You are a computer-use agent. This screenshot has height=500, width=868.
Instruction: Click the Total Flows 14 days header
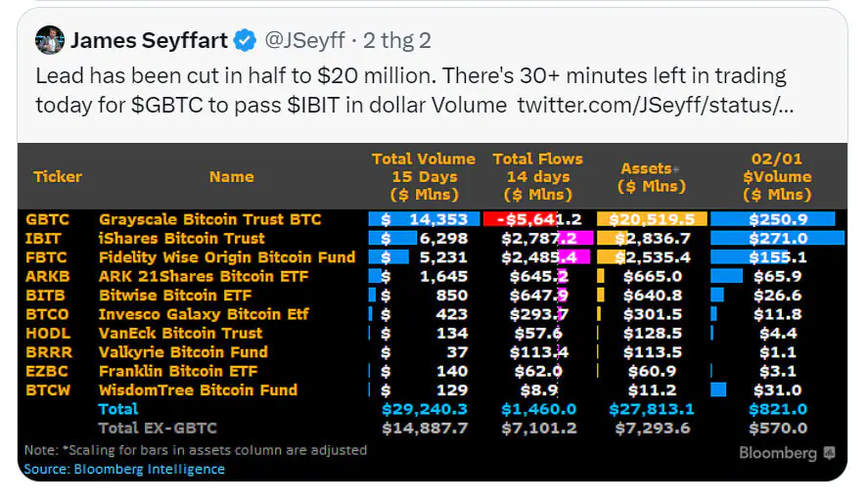pyautogui.click(x=537, y=177)
